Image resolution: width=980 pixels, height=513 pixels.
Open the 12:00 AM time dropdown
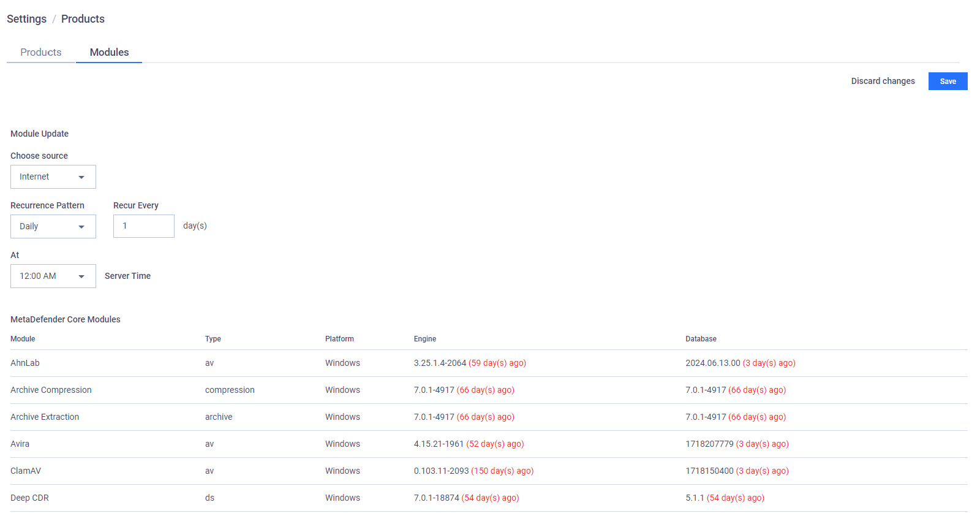(x=53, y=276)
